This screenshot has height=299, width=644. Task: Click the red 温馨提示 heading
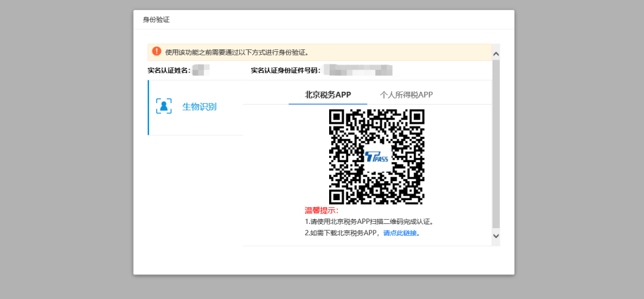(321, 210)
